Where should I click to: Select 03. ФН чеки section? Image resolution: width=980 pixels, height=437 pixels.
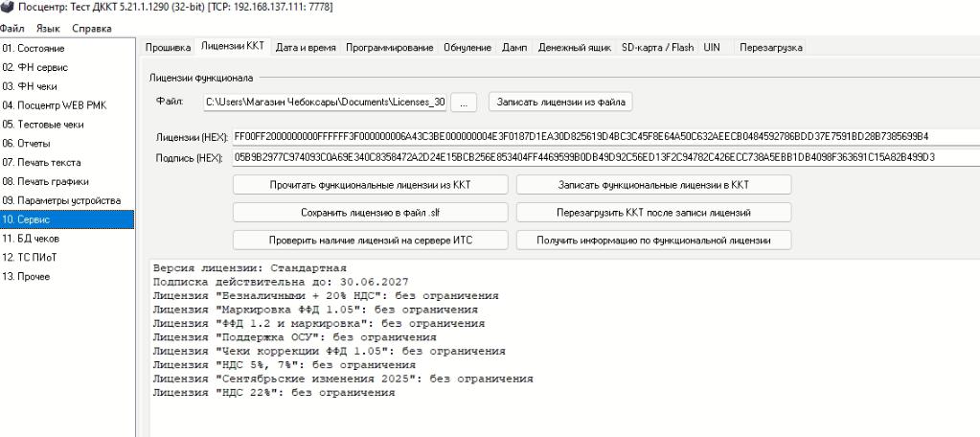pyautogui.click(x=67, y=86)
